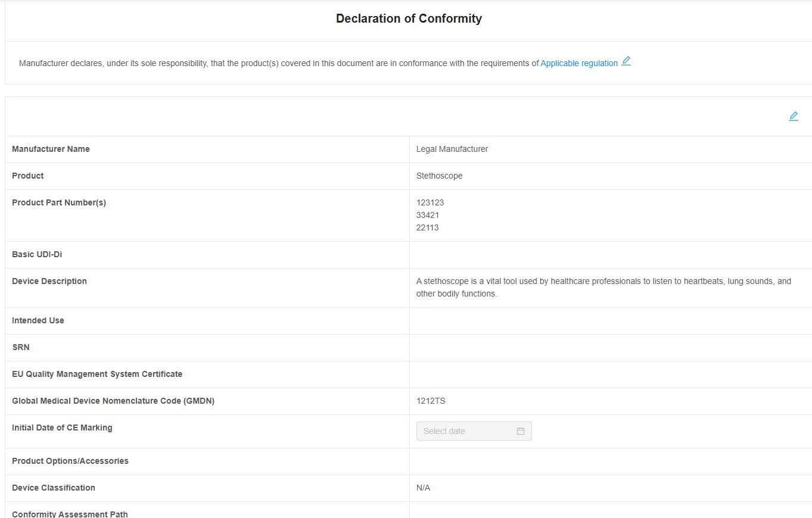The height and width of the screenshot is (518, 812).
Task: Select part number 22113
Action: (428, 227)
